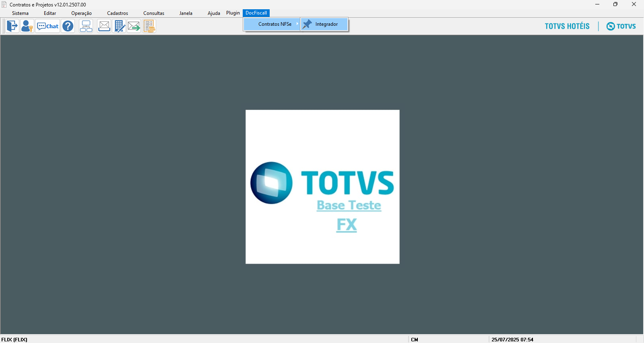
Task: Open the Editar menu
Action: coord(50,13)
